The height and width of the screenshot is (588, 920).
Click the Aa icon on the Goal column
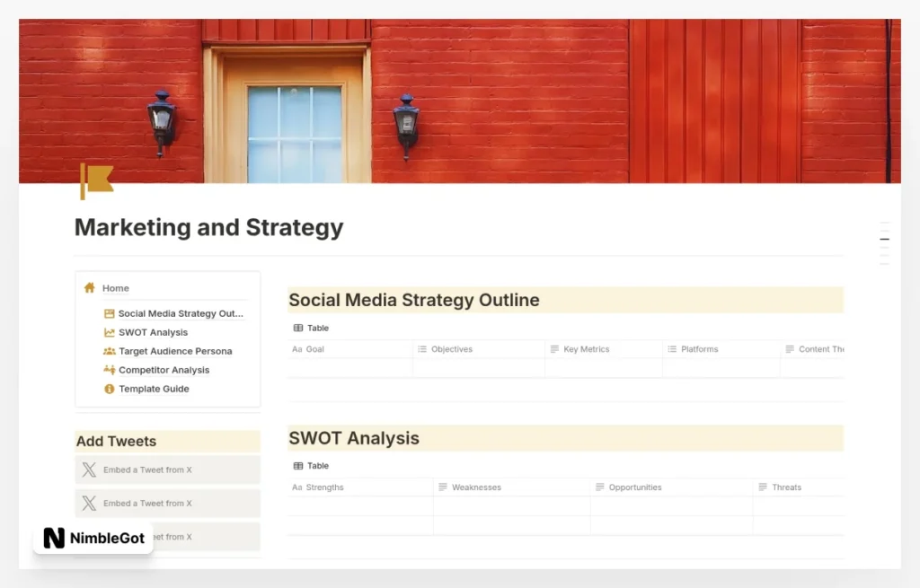coord(297,349)
